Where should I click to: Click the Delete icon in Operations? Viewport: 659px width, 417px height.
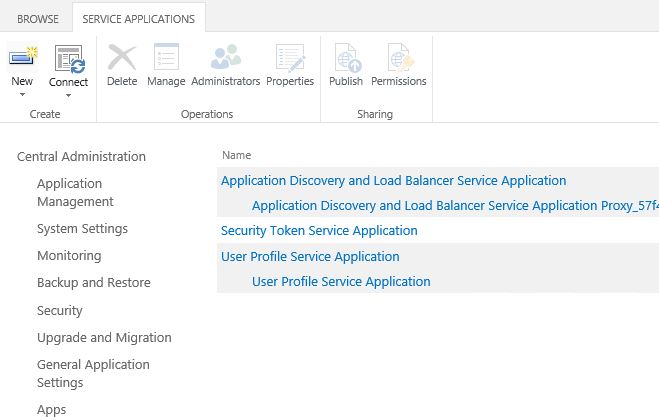(x=121, y=58)
